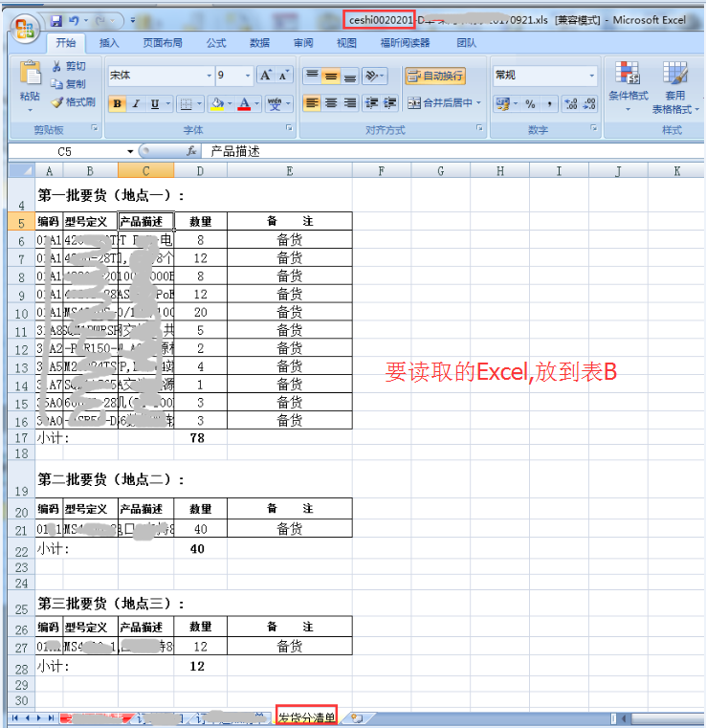Toggle top vertical alignment
Screen dimensions: 706x728
[313, 76]
